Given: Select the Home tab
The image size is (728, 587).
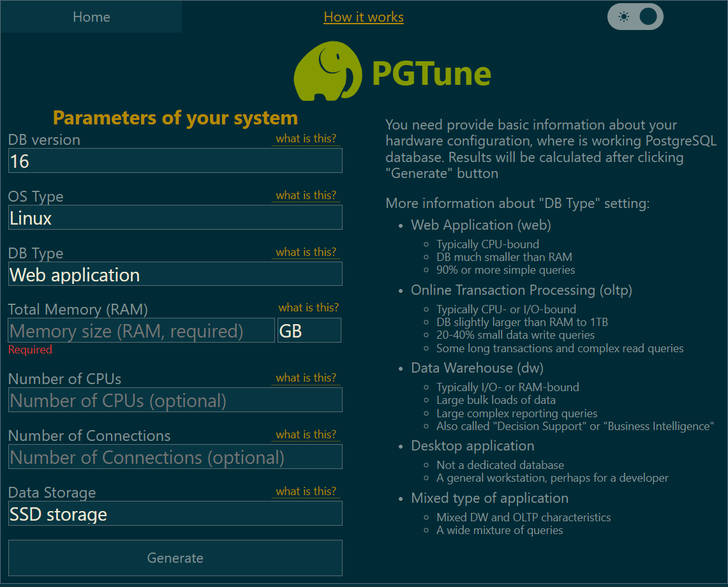Looking at the screenshot, I should click(91, 17).
